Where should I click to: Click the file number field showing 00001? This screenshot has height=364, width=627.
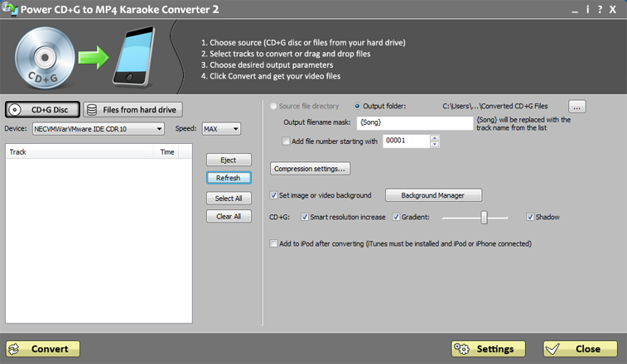pos(407,141)
